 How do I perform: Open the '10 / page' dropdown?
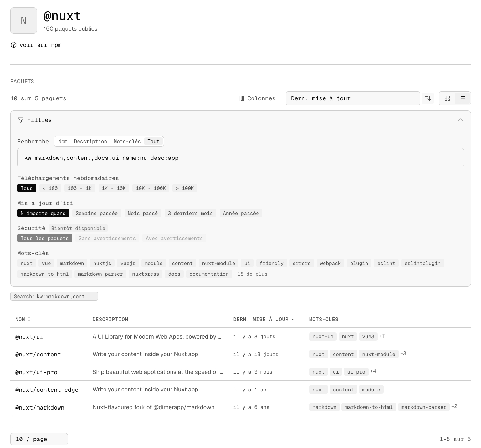[x=39, y=439]
